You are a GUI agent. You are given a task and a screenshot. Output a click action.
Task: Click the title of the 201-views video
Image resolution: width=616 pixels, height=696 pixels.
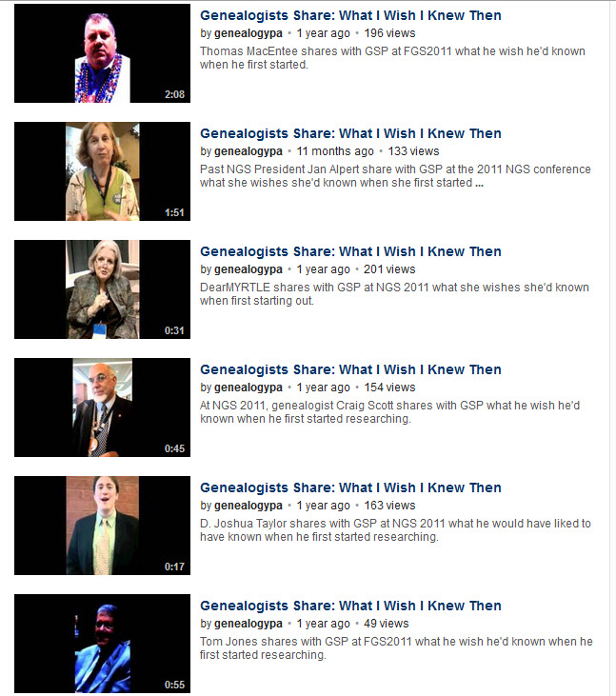pos(350,251)
